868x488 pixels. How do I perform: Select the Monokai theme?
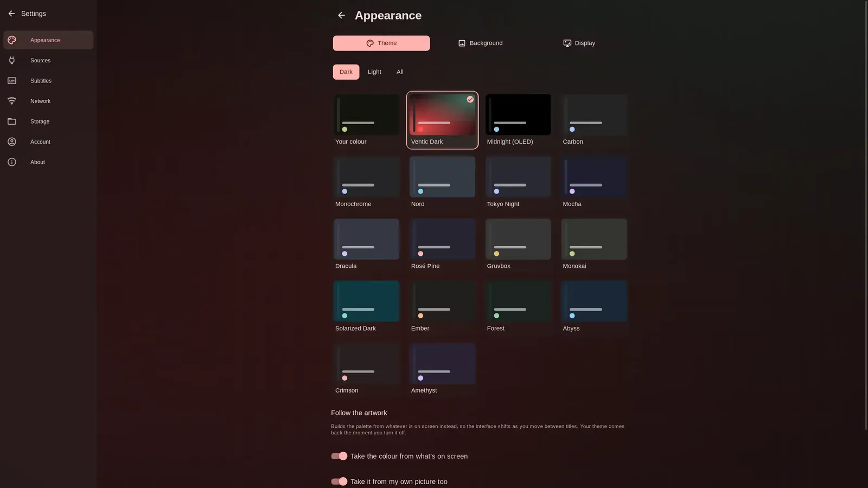(594, 245)
